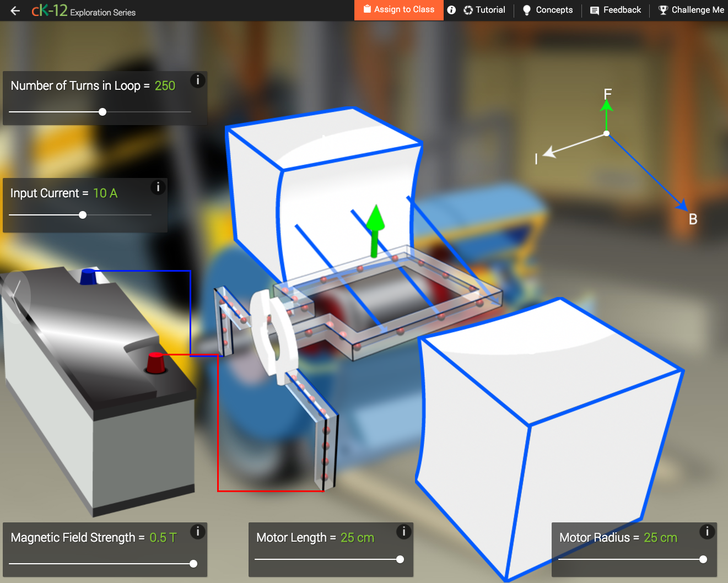Open info for Motor Length
728x583 pixels.
point(403,532)
